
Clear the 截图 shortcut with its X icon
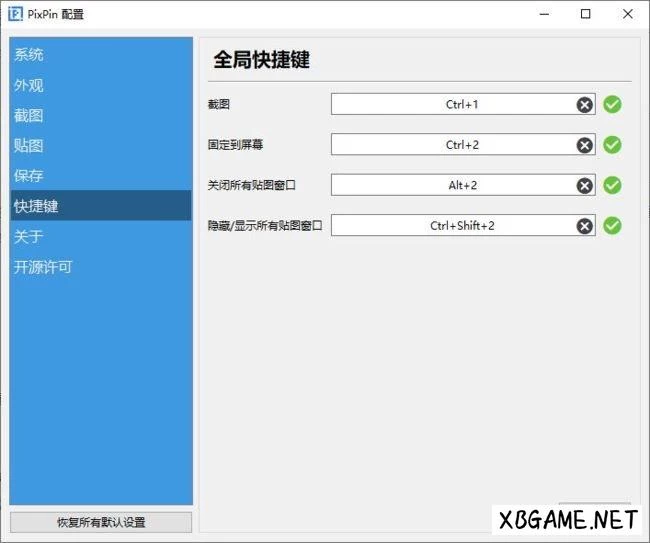(584, 105)
